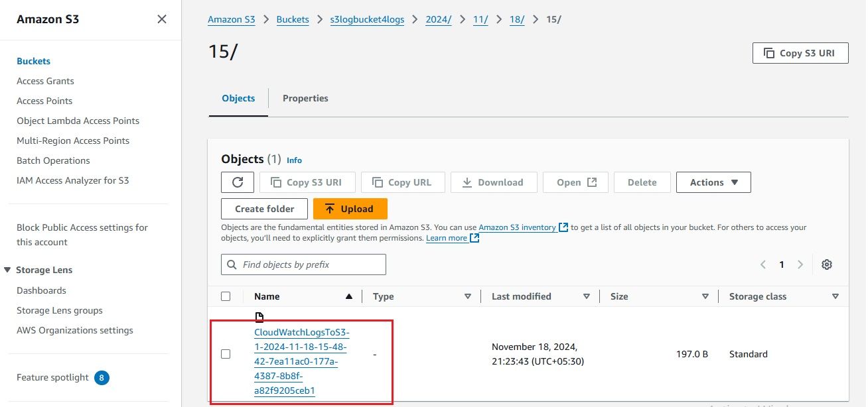Open the Actions dropdown
Image resolution: width=868 pixels, height=407 pixels.
tap(713, 182)
